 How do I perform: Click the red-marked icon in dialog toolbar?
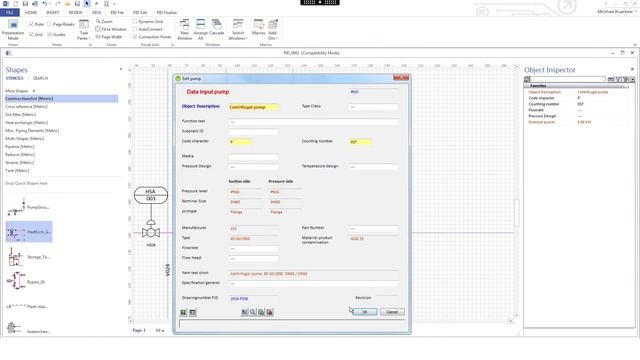tap(270, 312)
